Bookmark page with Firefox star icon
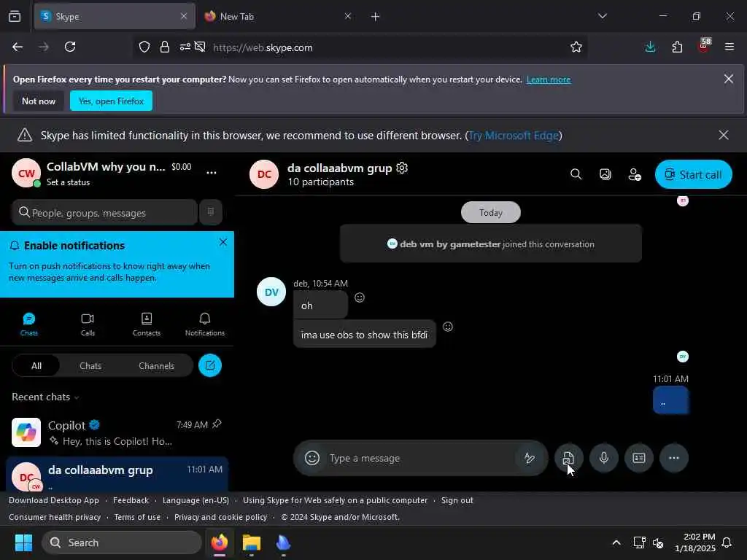 click(576, 47)
